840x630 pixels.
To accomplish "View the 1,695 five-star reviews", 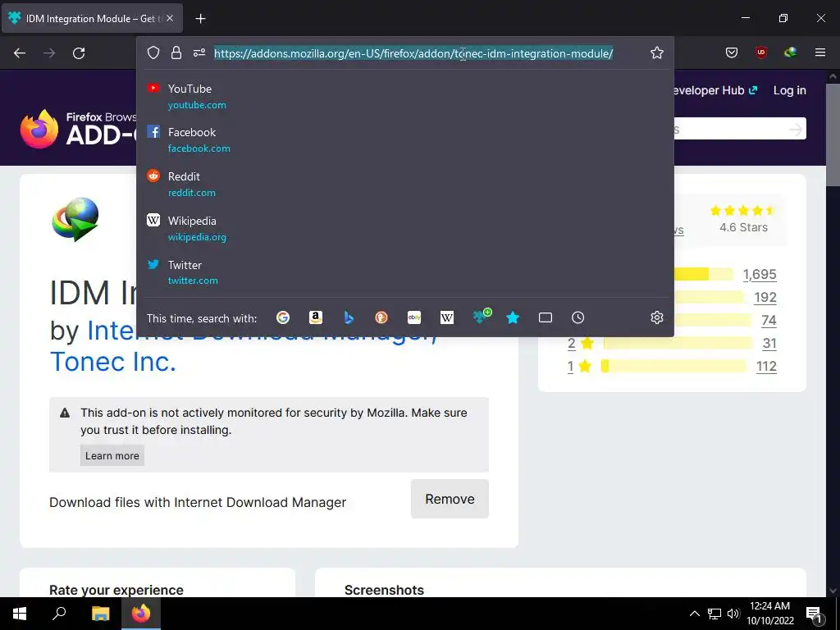I will pyautogui.click(x=760, y=274).
